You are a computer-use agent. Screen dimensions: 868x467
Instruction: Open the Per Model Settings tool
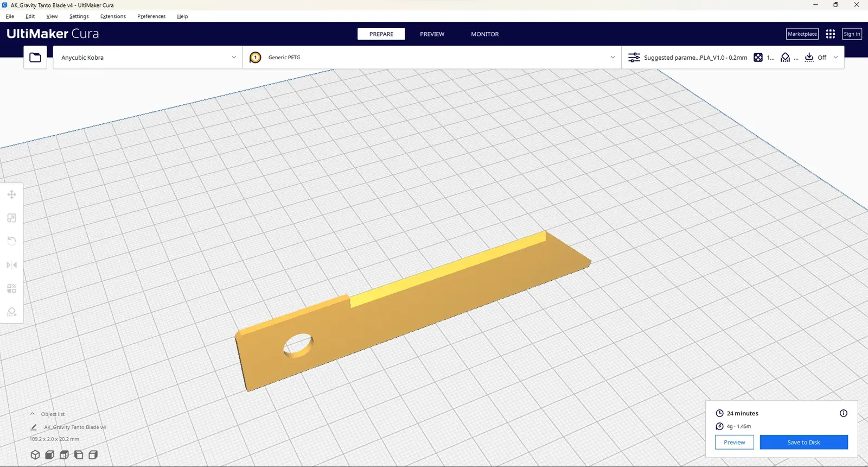pos(11,288)
